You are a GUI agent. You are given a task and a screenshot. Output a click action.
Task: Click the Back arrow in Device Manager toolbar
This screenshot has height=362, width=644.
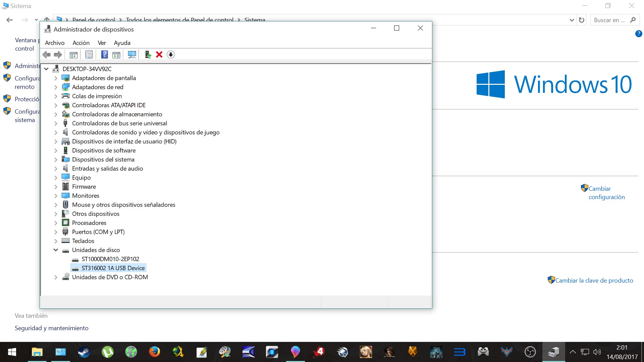(47, 55)
